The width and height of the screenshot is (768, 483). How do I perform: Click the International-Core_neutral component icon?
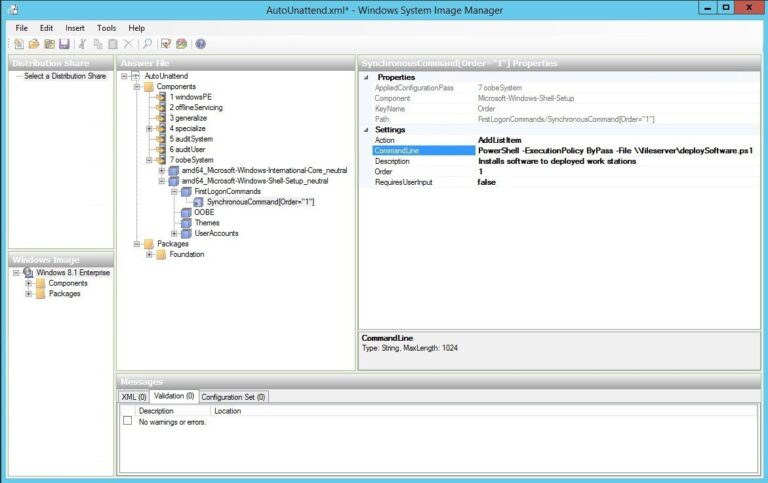click(174, 170)
